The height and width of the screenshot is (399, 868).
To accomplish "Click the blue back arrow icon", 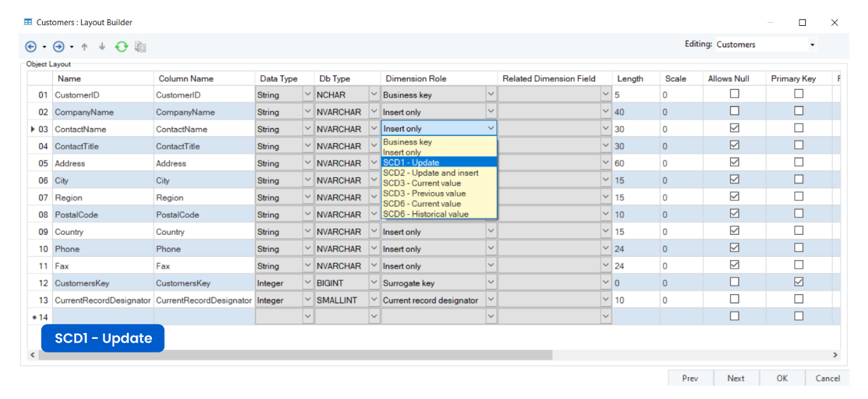I will pos(30,47).
